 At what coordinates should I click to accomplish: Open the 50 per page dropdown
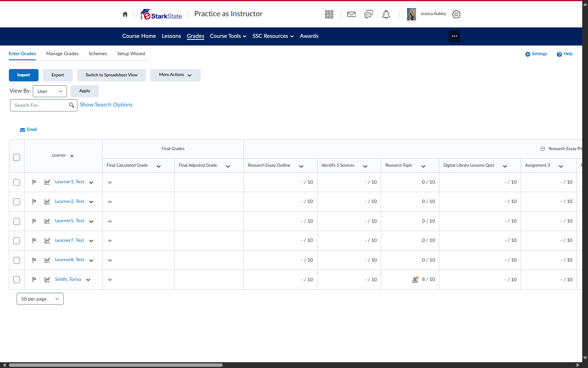coord(40,299)
